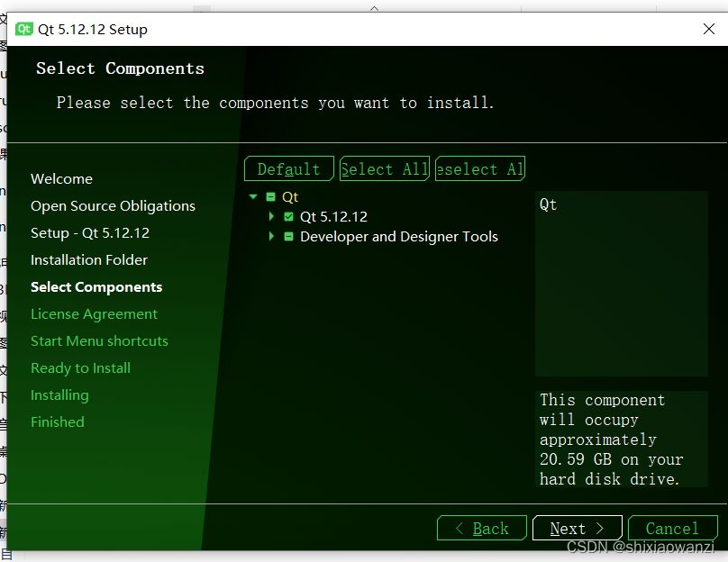Select the Qt root tree item label
The image size is (728, 562).
coord(290,196)
